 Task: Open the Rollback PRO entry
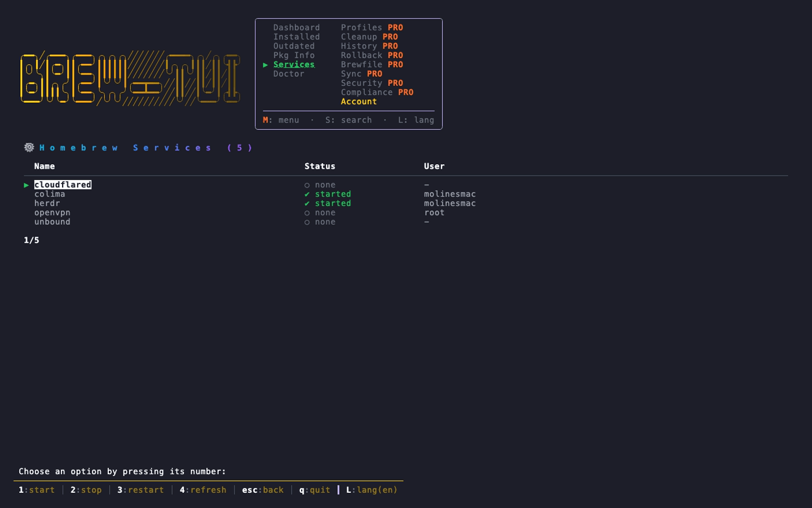click(372, 55)
